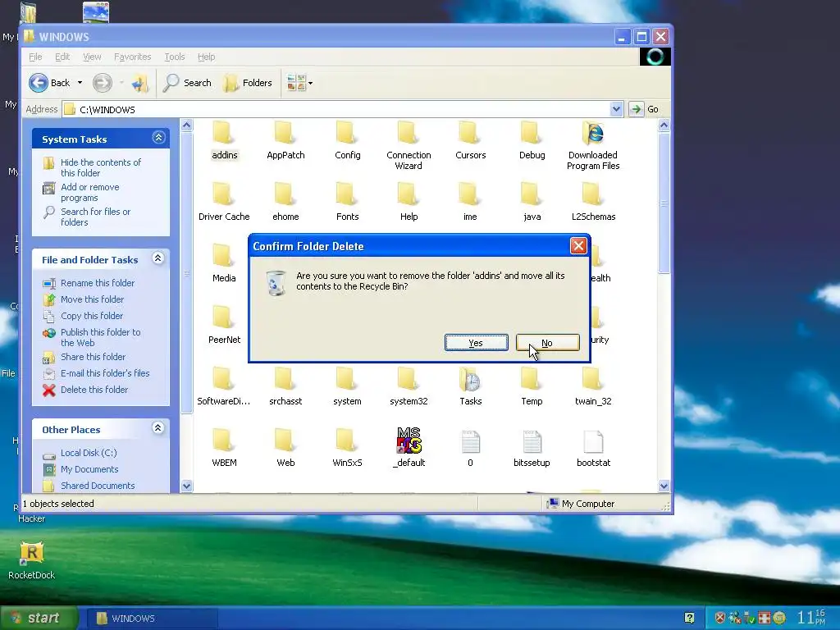This screenshot has height=630, width=840.
Task: Select the Driver Cache folder
Action: (x=224, y=202)
